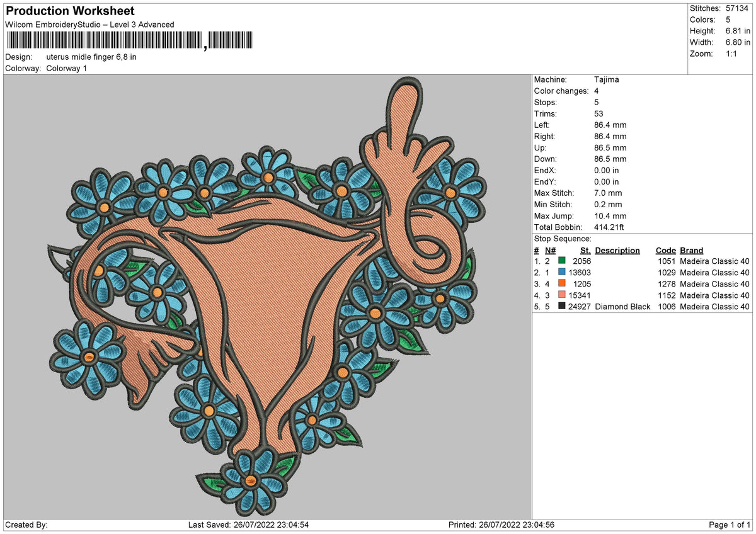Click the St. column header
The width and height of the screenshot is (756, 534).
[x=585, y=251]
